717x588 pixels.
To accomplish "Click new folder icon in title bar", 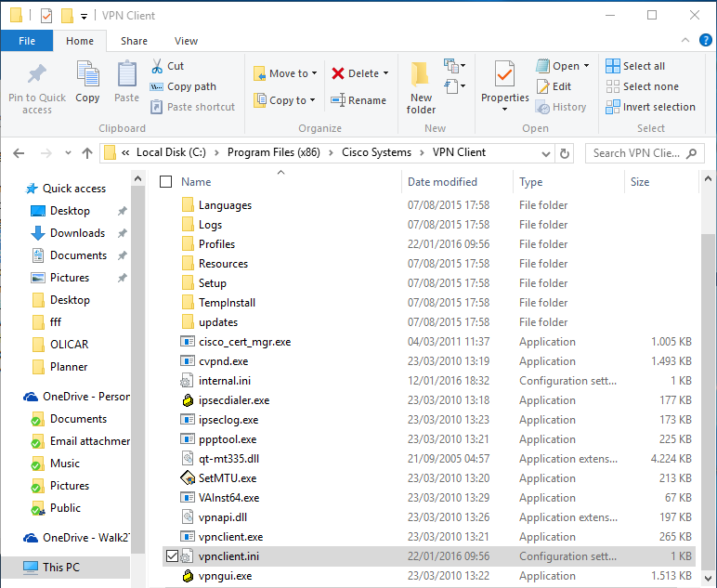I will click(x=67, y=16).
